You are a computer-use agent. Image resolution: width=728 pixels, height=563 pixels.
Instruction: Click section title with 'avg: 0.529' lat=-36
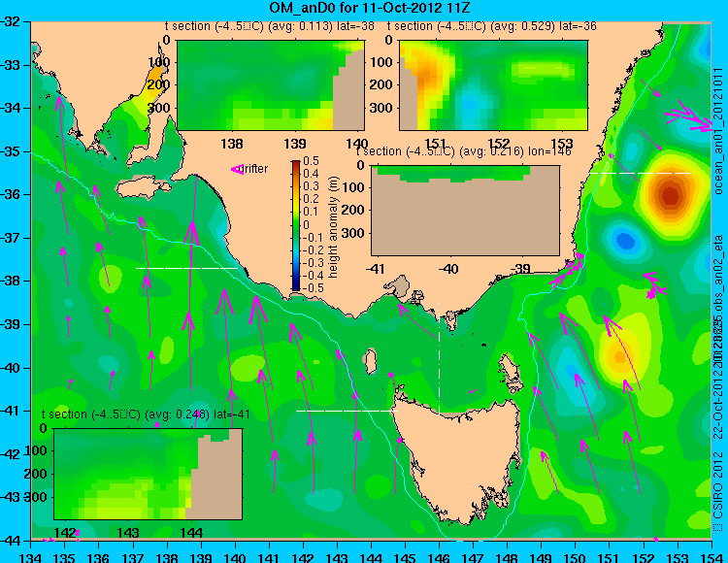(x=492, y=26)
